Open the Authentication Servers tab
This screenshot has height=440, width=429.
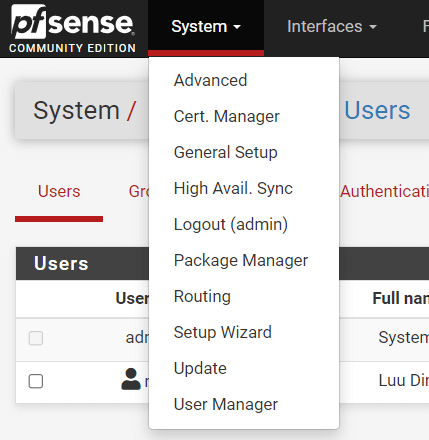tap(384, 192)
